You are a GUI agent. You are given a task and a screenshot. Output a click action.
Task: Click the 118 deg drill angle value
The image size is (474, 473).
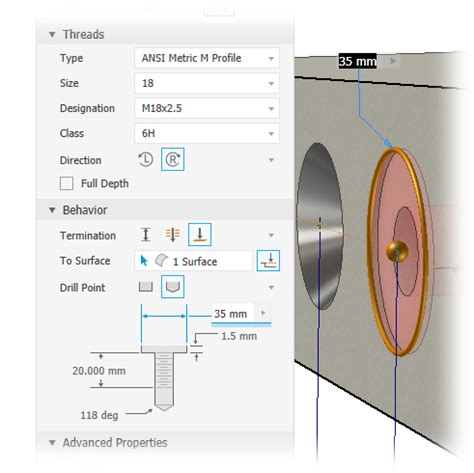99,415
